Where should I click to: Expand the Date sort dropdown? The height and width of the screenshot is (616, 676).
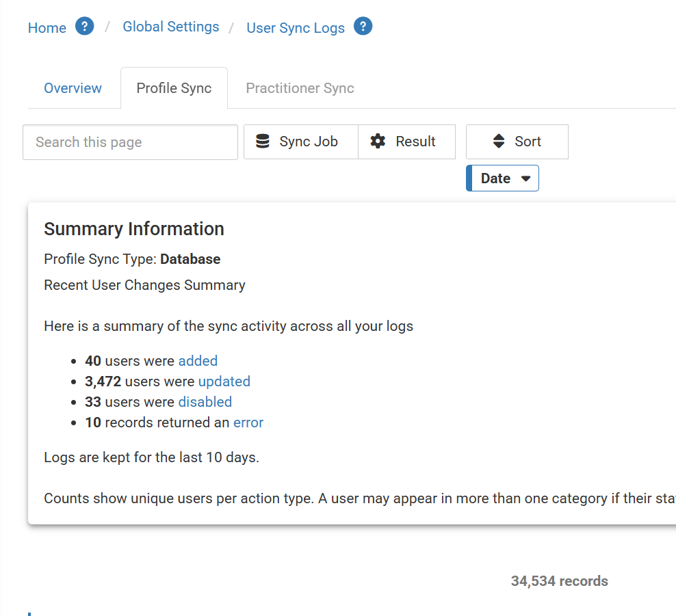click(x=503, y=178)
